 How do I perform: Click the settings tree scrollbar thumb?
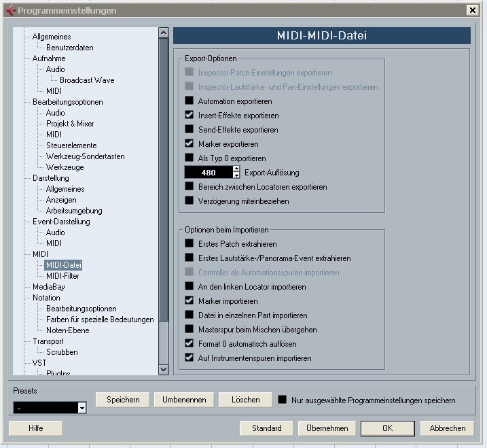(164, 179)
